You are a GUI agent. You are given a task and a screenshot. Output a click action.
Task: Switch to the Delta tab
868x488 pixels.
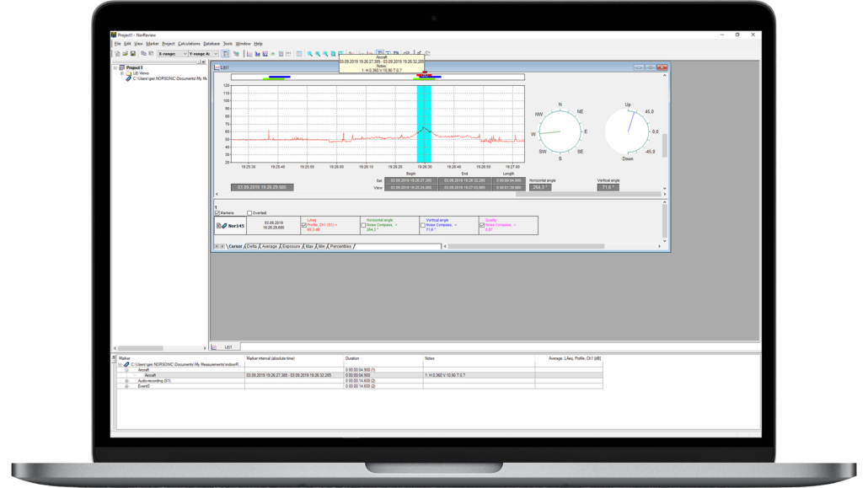click(252, 246)
